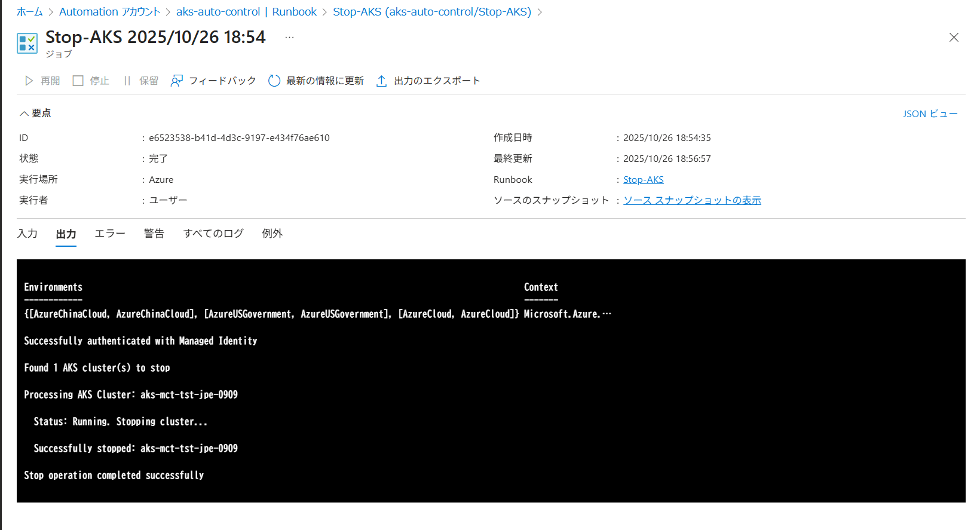Viewport: 980px width, 530px height.
Task: Click the 最終更新 field label
Action: [x=513, y=158]
